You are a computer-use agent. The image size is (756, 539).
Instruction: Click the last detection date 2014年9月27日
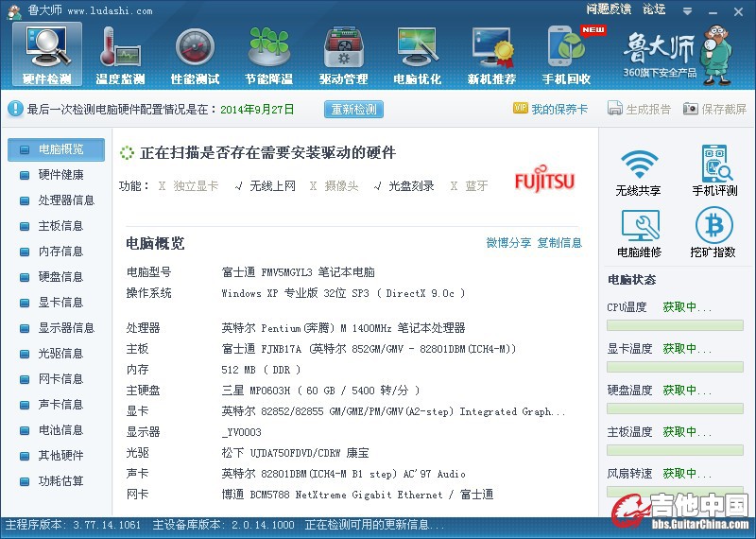257,110
